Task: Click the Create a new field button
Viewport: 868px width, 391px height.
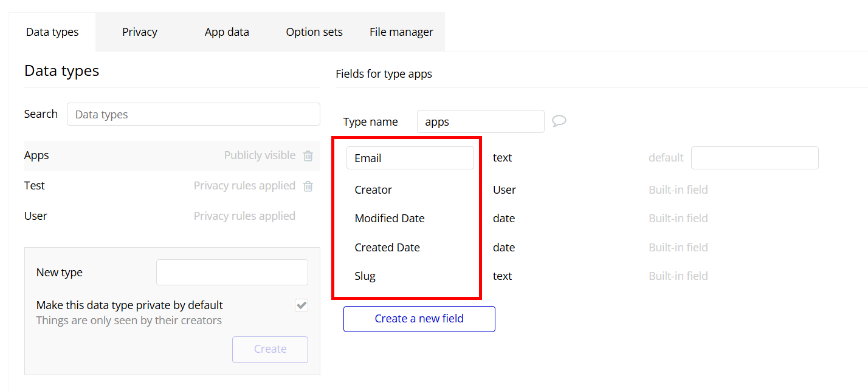Action: [419, 319]
